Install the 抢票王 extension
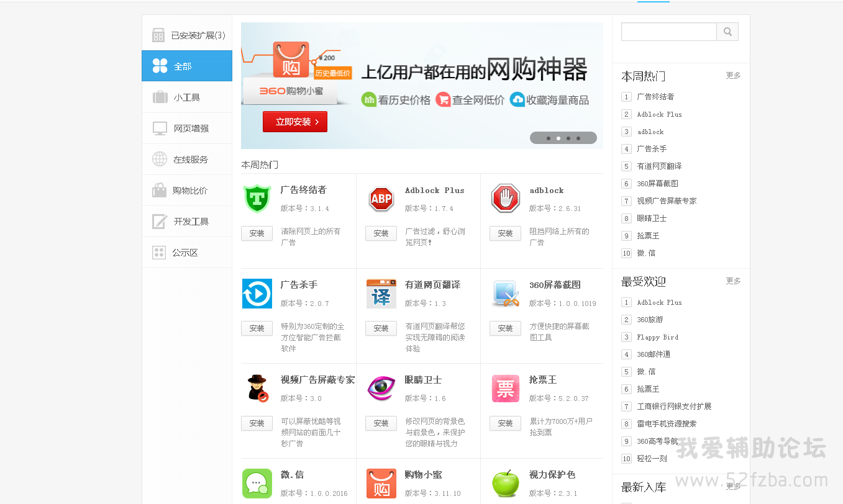The width and height of the screenshot is (843, 504). click(505, 423)
